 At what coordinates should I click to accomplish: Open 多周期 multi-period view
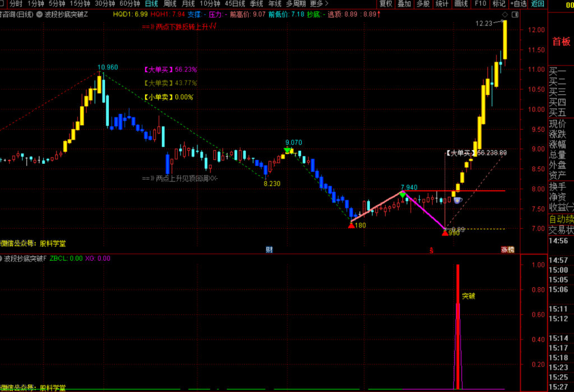click(x=295, y=4)
